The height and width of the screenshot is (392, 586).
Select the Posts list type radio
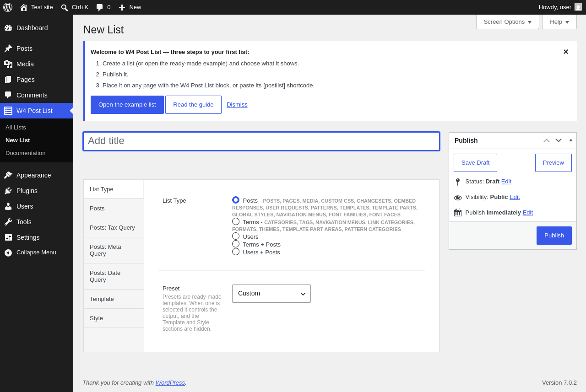(x=236, y=200)
